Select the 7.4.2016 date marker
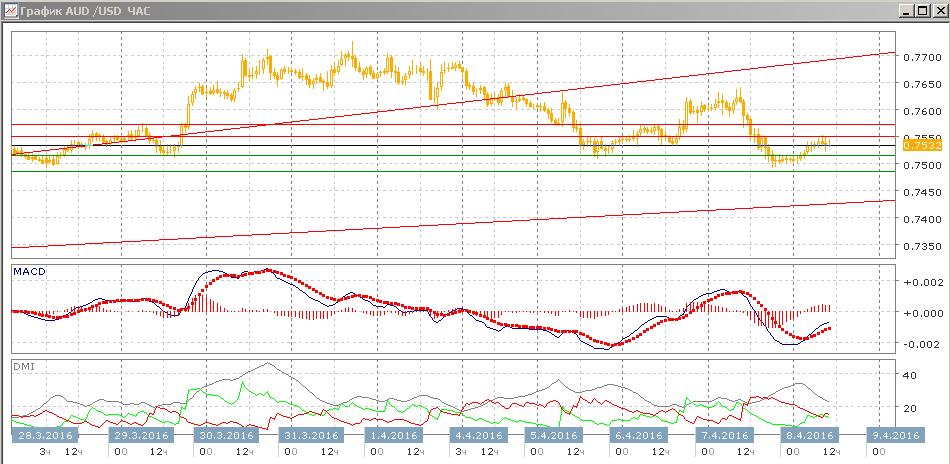 click(723, 435)
